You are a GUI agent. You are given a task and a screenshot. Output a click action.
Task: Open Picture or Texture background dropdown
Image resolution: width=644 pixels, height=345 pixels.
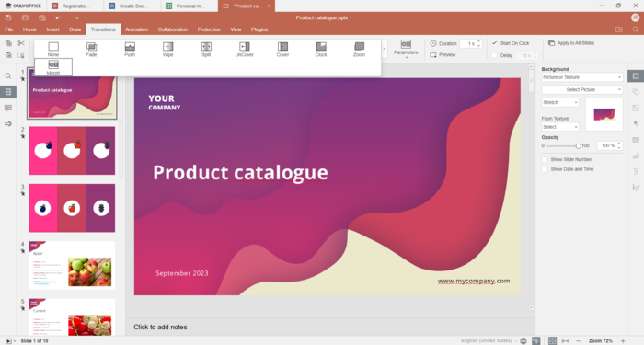pyautogui.click(x=582, y=77)
